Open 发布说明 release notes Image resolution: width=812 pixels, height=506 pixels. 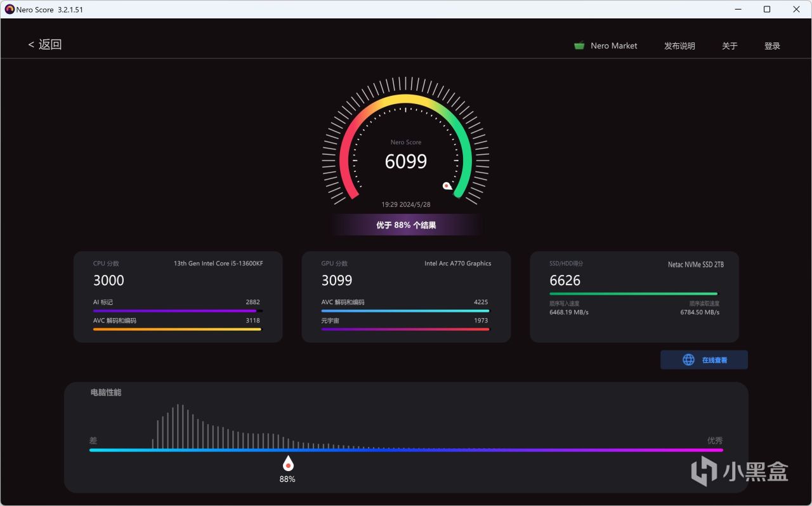pos(679,46)
